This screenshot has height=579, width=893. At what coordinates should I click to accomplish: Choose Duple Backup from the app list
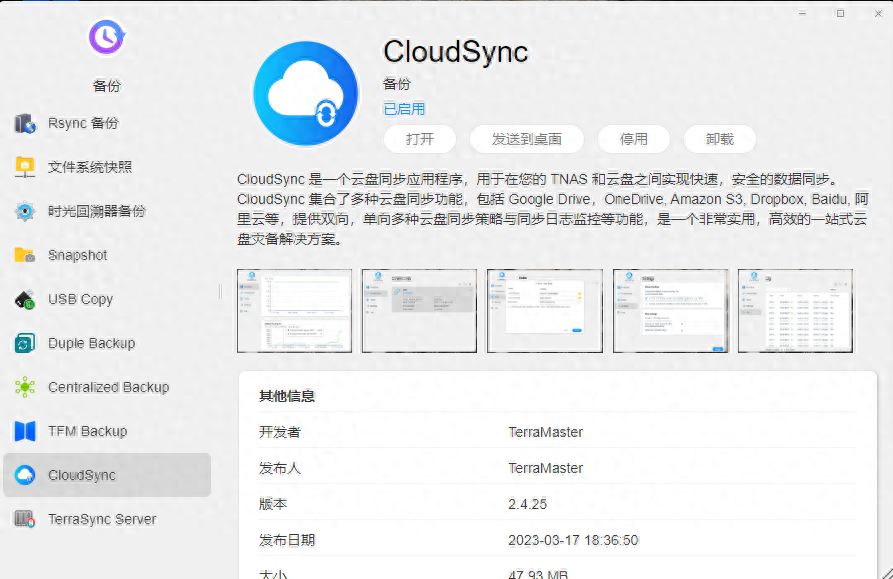coord(107,343)
